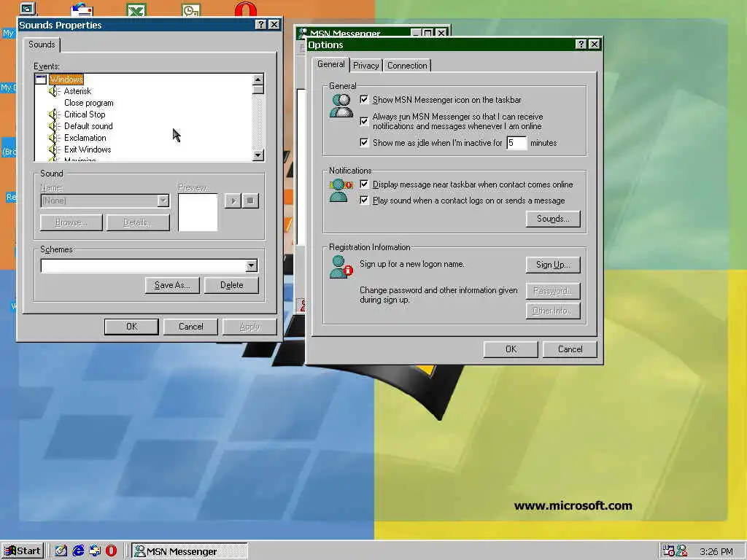The image size is (747, 560).
Task: Click the Browse... button
Action: [71, 222]
